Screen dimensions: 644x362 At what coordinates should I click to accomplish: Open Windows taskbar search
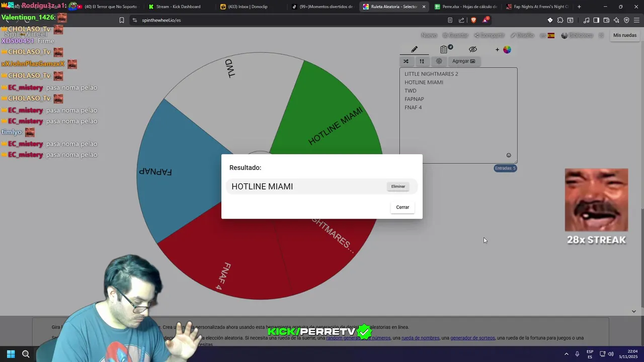coord(26,354)
